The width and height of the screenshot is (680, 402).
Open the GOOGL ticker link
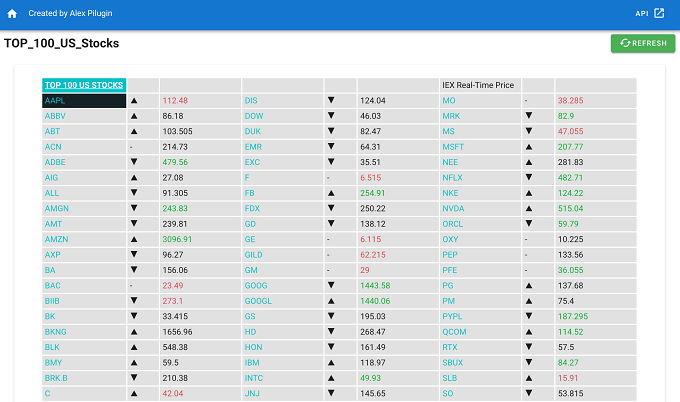(x=258, y=301)
